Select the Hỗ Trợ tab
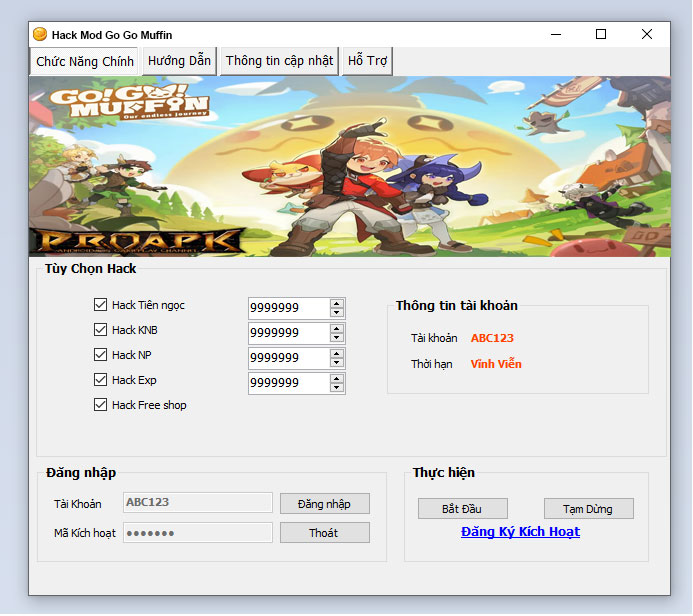Viewport: 693px width, 616px height. click(x=367, y=61)
